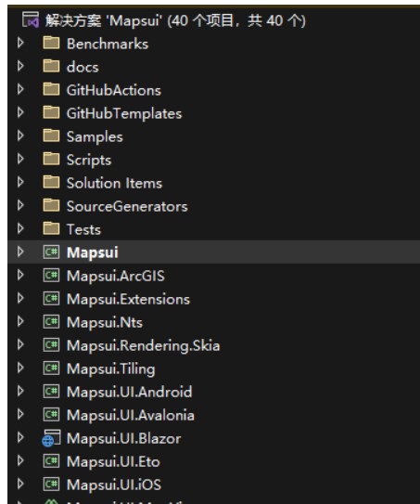Click the C# icon of Mapsui.Tiling
This screenshot has height=504, width=420.
[51, 368]
